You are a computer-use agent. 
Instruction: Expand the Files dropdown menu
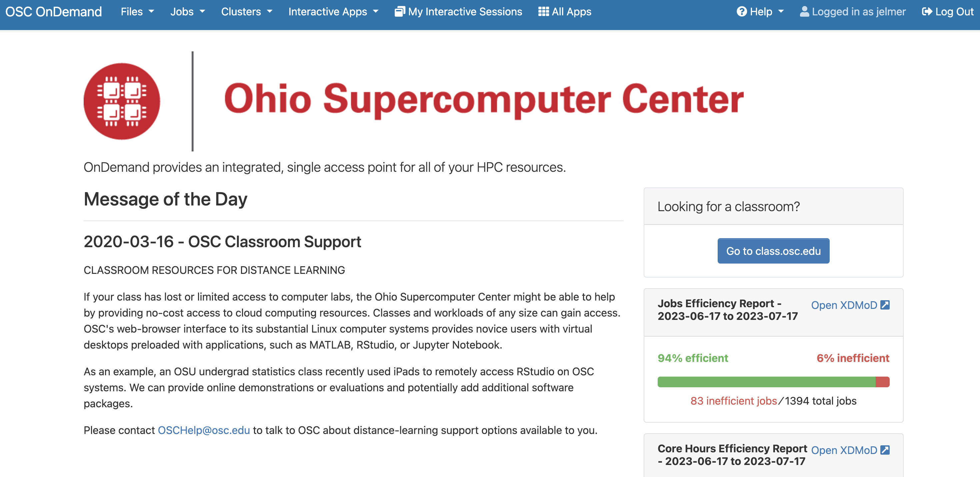click(137, 12)
